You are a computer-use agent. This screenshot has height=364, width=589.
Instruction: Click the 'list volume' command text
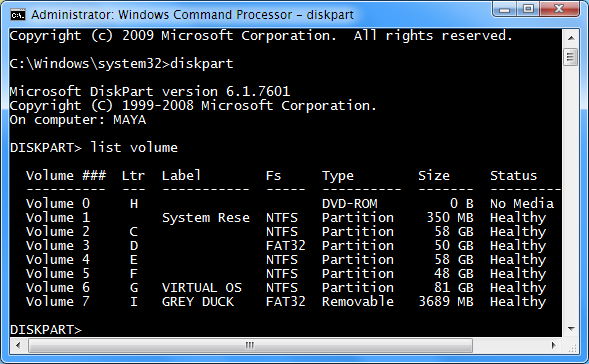tap(134, 147)
